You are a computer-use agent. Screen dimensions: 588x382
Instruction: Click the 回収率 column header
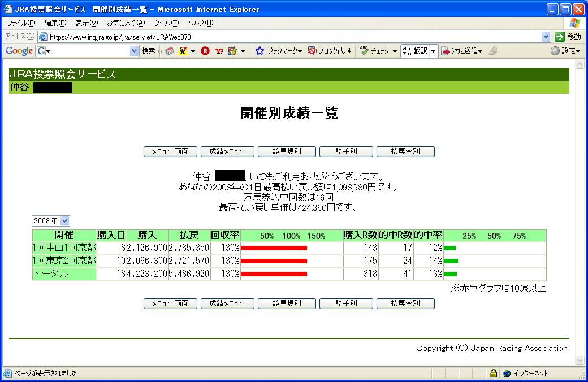tap(226, 236)
